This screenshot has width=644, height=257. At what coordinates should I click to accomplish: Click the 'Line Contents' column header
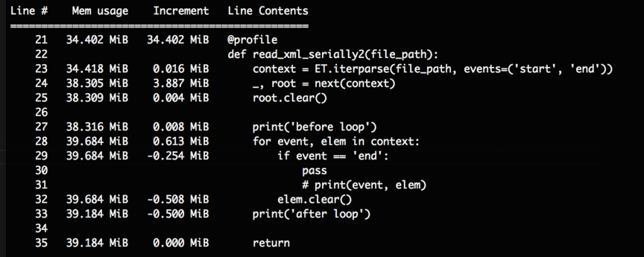coord(268,11)
